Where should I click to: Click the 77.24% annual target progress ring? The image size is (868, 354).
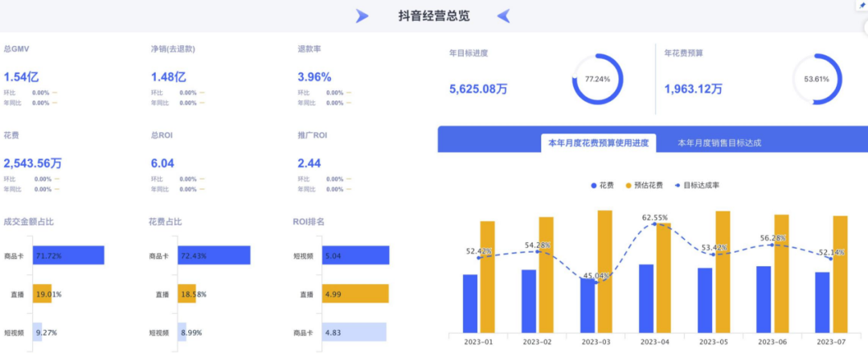click(x=597, y=79)
